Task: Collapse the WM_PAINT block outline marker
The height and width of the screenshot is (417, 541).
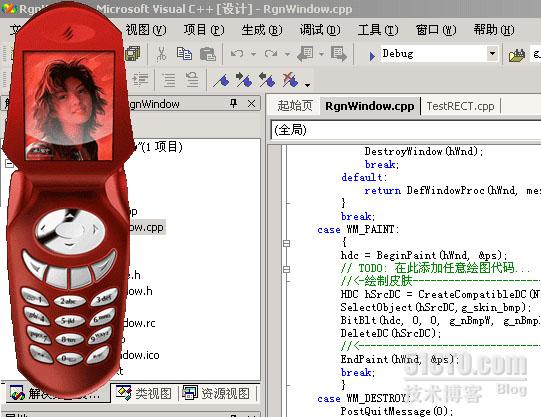Action: 286,243
